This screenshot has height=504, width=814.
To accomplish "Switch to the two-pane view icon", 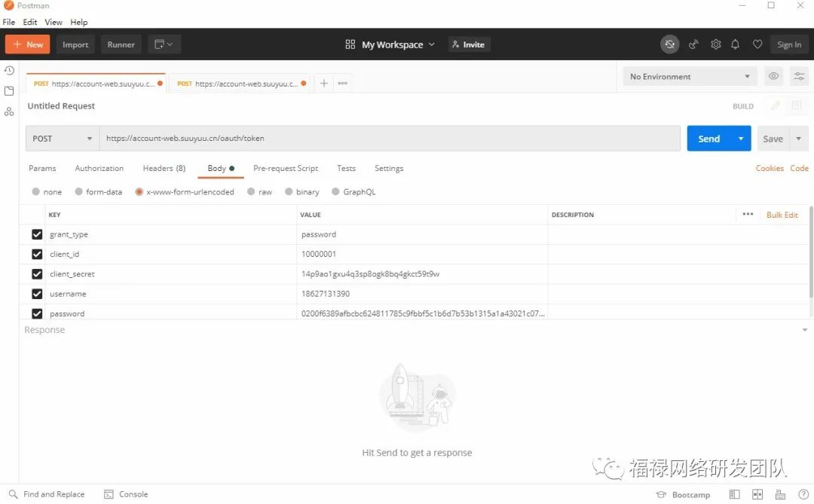I will 757,495.
